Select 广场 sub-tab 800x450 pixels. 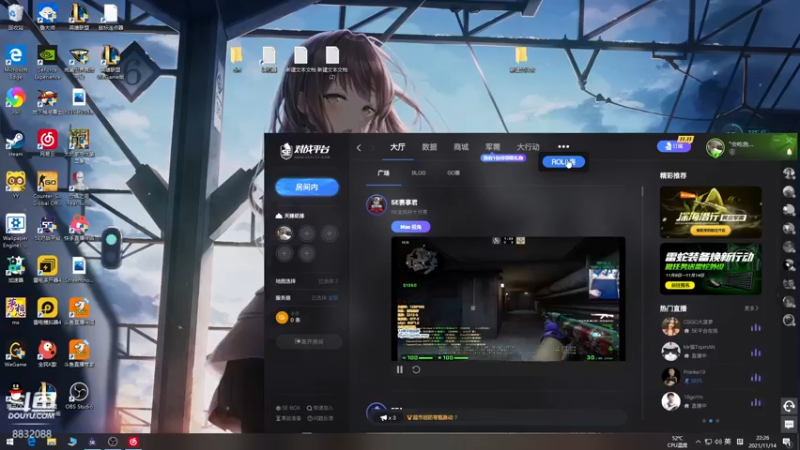point(384,173)
